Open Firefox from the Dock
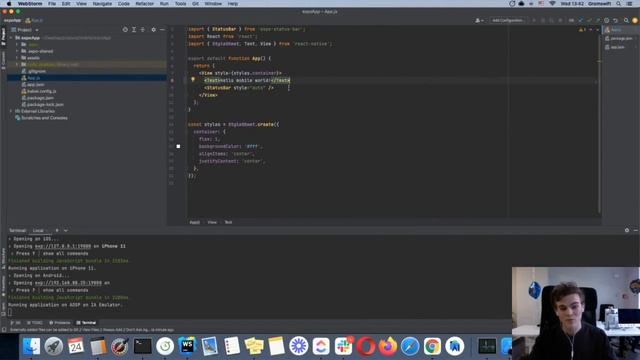The width and height of the screenshot is (640, 360). (387, 347)
